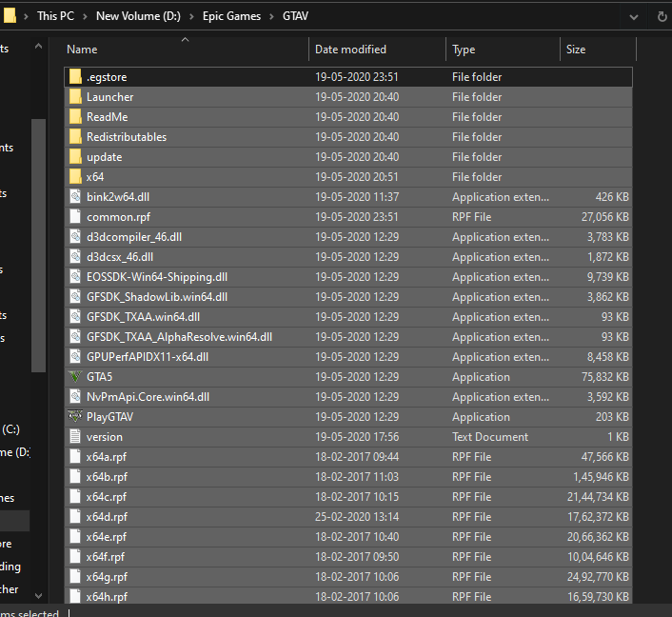Click the 75,832 KB size value
The height and width of the screenshot is (617, 672).
point(604,377)
